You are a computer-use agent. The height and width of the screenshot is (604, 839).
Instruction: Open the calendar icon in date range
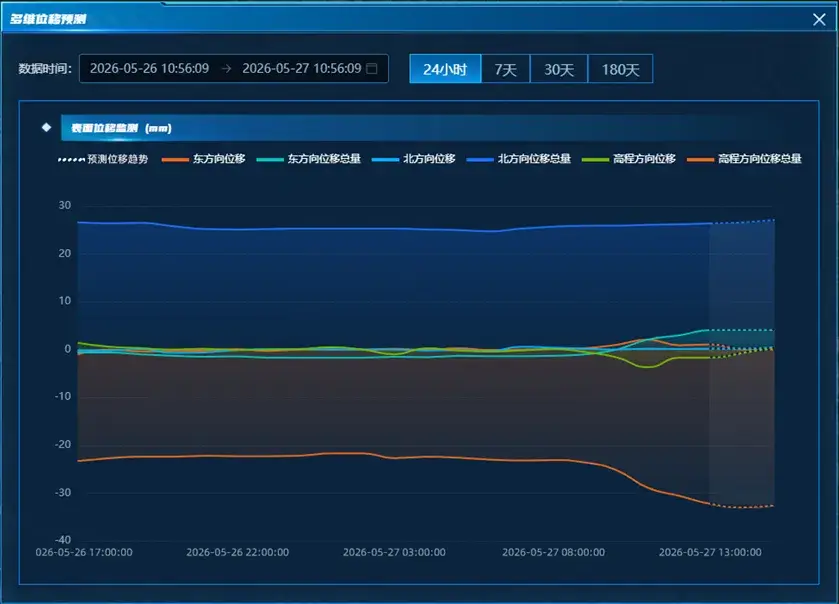[372, 68]
